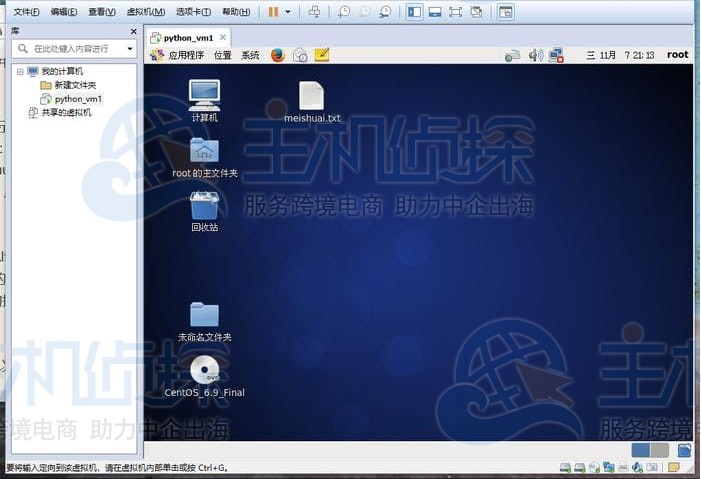Open the power options dropdown arrow
The image size is (701, 479).
point(288,12)
